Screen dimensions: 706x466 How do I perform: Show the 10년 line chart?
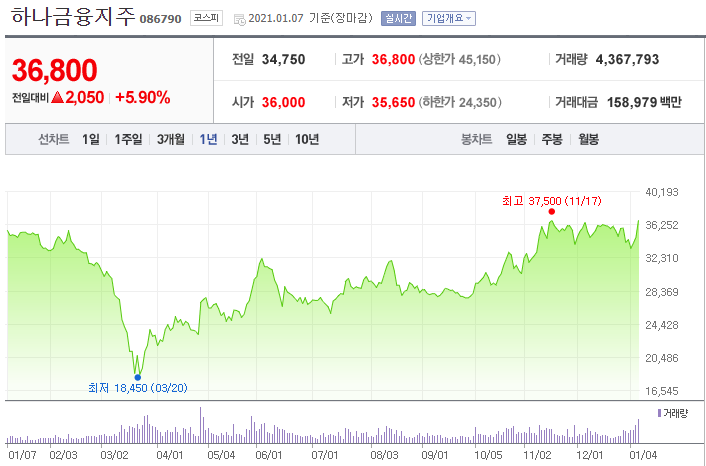[307, 139]
